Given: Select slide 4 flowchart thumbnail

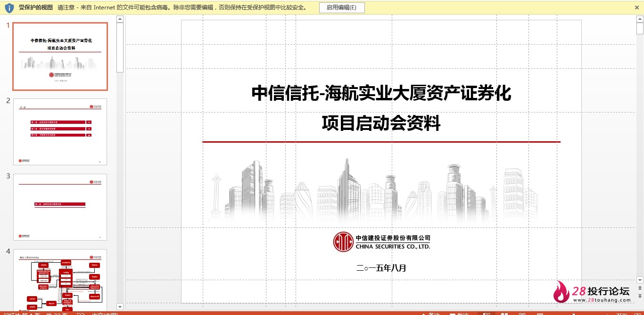Looking at the screenshot, I should pyautogui.click(x=60, y=279).
